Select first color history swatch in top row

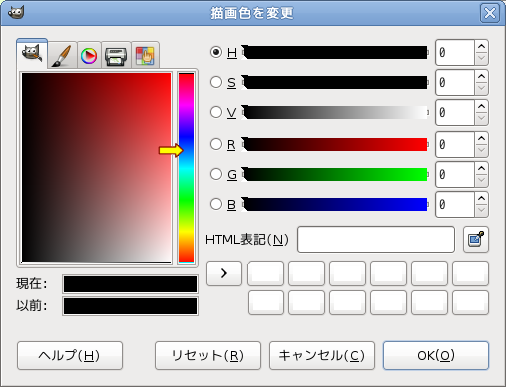265,273
